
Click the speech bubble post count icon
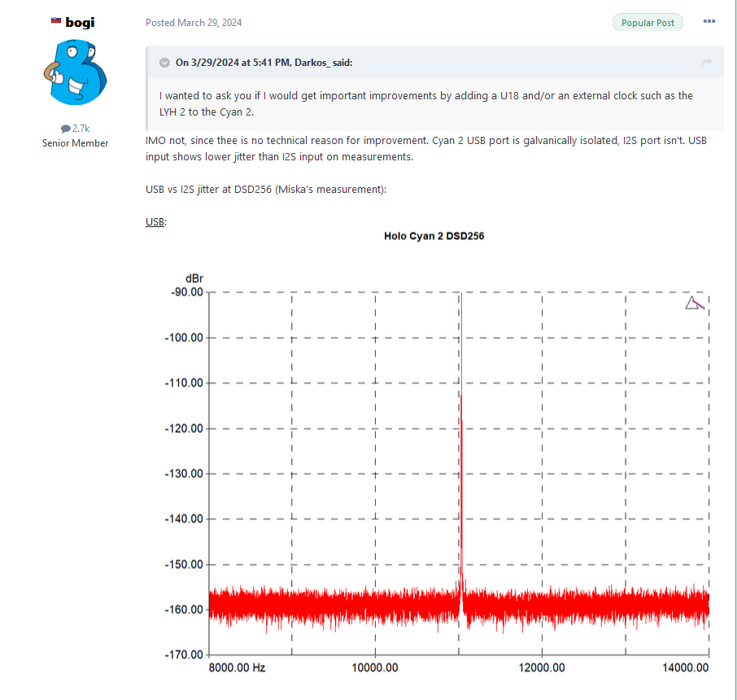pos(65,129)
